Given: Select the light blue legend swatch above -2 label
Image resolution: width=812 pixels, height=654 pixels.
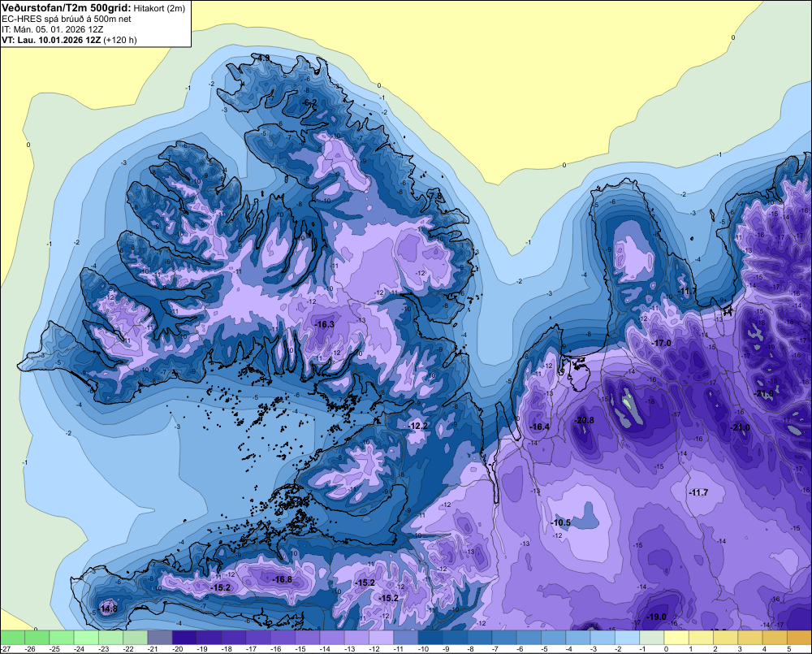Looking at the screenshot, I should pyautogui.click(x=627, y=637).
